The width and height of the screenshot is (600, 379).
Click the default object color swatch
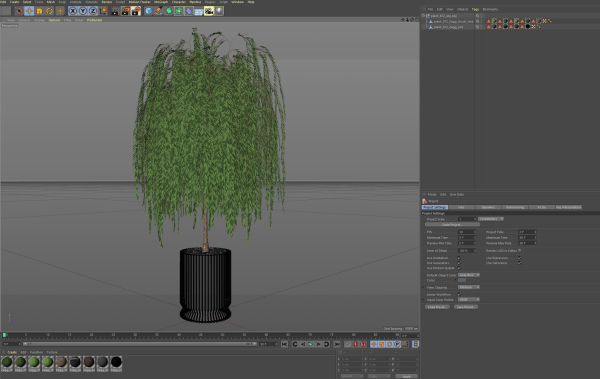462,280
